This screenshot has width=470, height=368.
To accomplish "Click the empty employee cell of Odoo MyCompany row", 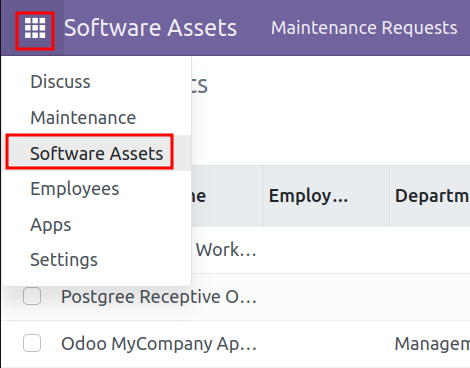I will click(x=326, y=344).
